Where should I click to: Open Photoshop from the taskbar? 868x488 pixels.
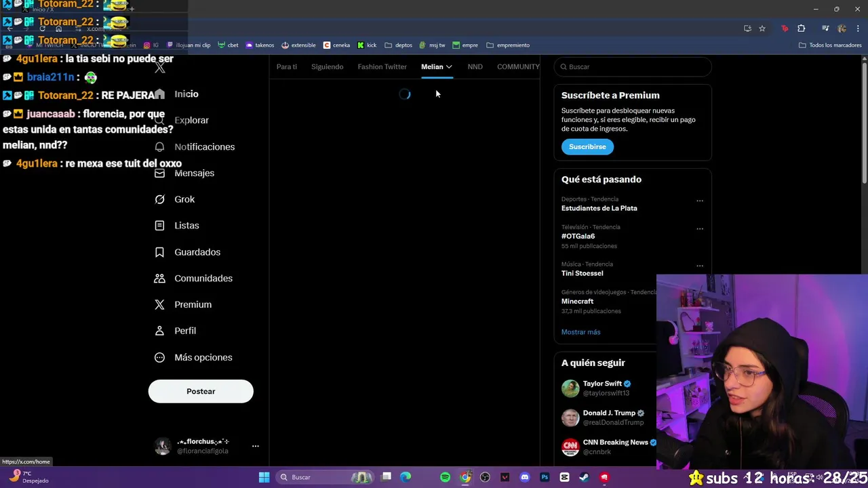pyautogui.click(x=545, y=477)
